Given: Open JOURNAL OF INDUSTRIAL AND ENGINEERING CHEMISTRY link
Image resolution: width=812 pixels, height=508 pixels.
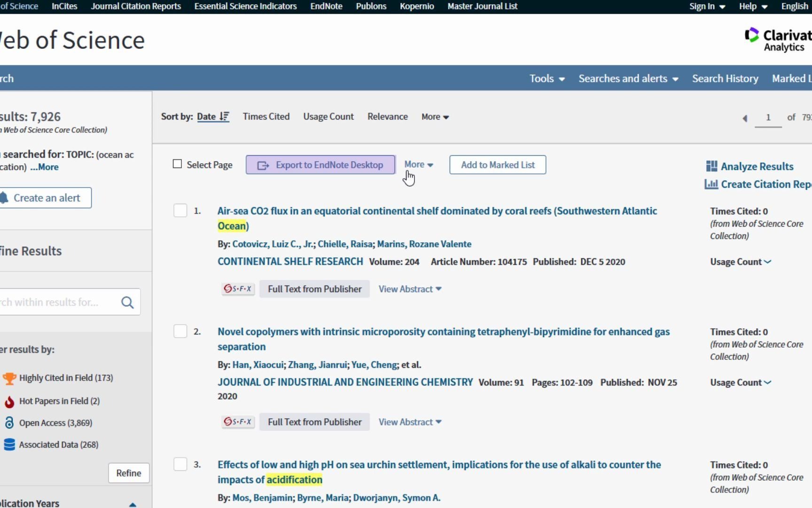Looking at the screenshot, I should coord(345,382).
